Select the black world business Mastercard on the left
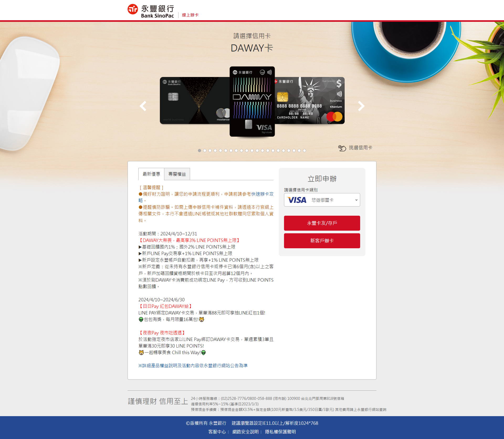 [x=195, y=100]
